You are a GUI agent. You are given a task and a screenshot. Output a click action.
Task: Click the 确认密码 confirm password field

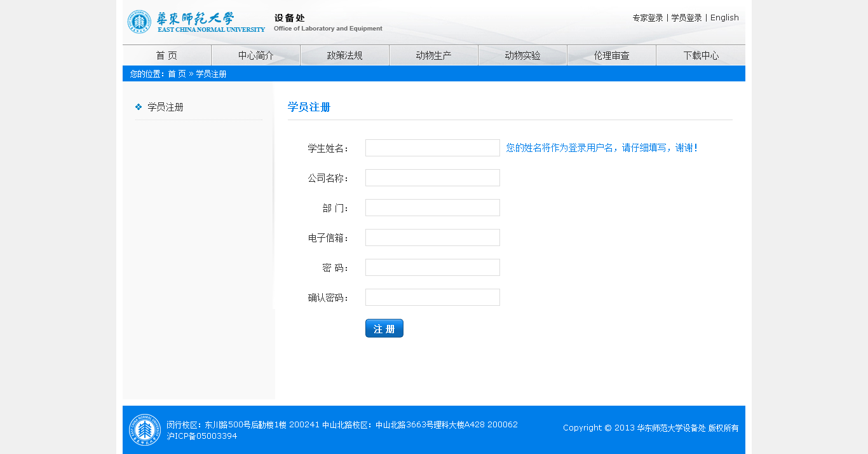[432, 298]
